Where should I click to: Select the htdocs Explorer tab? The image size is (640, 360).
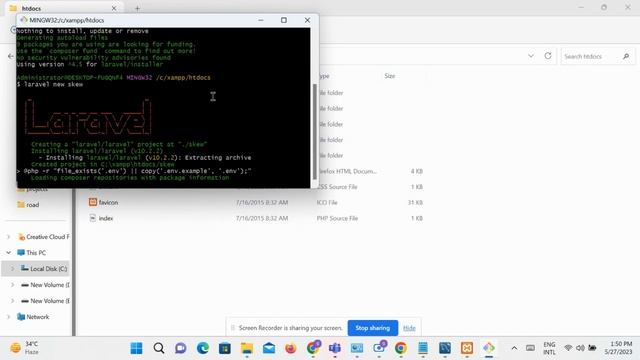pos(63,8)
